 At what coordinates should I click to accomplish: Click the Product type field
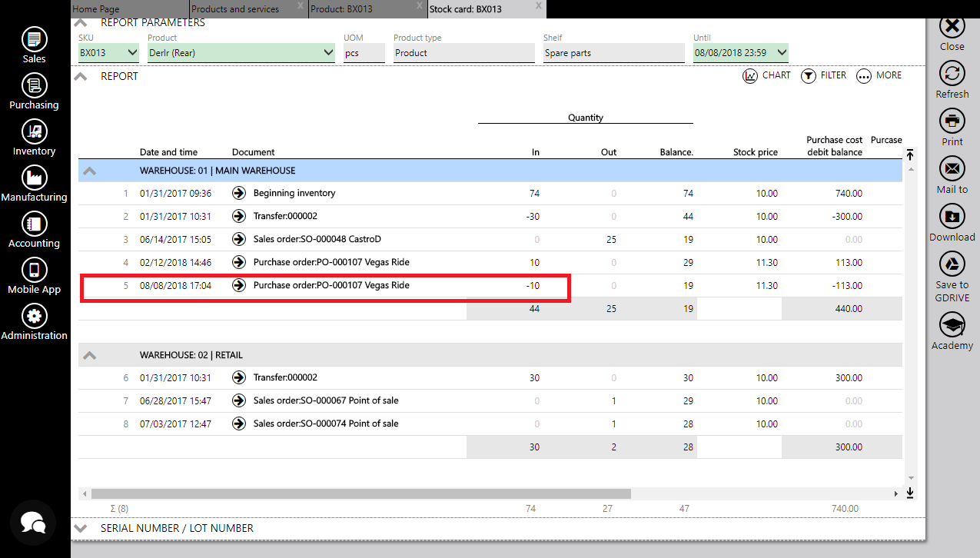pos(463,53)
